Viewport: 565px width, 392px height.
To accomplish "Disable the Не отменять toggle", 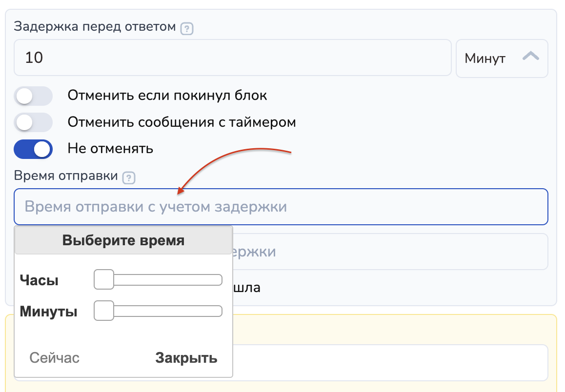I will click(x=33, y=149).
